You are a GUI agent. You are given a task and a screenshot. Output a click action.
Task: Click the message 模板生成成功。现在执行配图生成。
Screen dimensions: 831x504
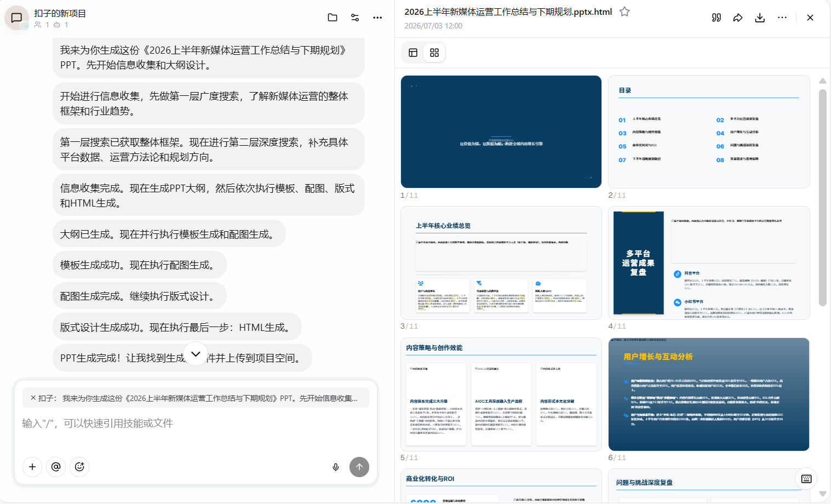click(140, 265)
